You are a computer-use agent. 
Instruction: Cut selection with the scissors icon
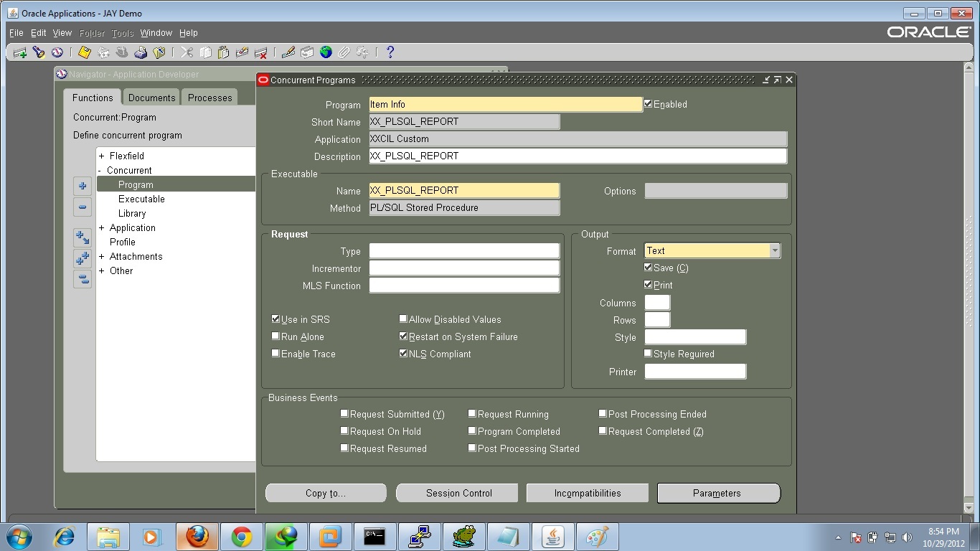pos(187,52)
